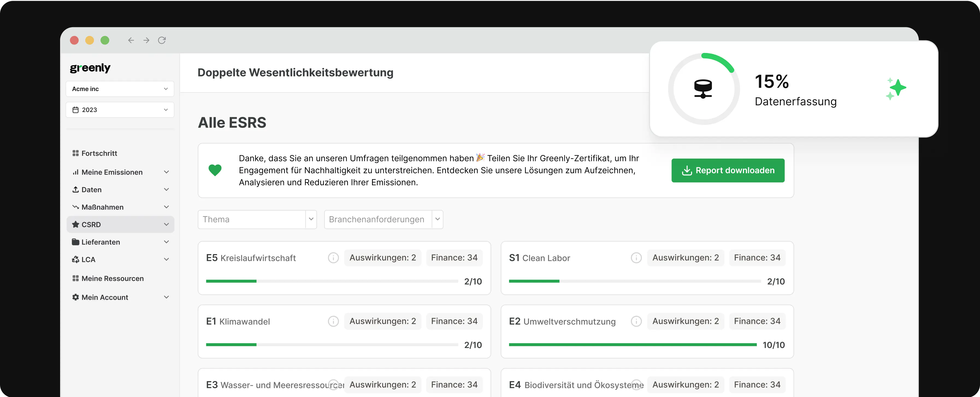Screen dimensions: 980x397
Task: Click the info icon for S1 Clean Labor
Action: 636,258
